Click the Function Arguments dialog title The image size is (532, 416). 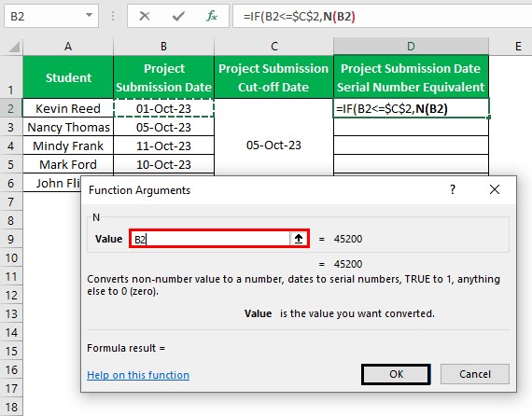(139, 190)
